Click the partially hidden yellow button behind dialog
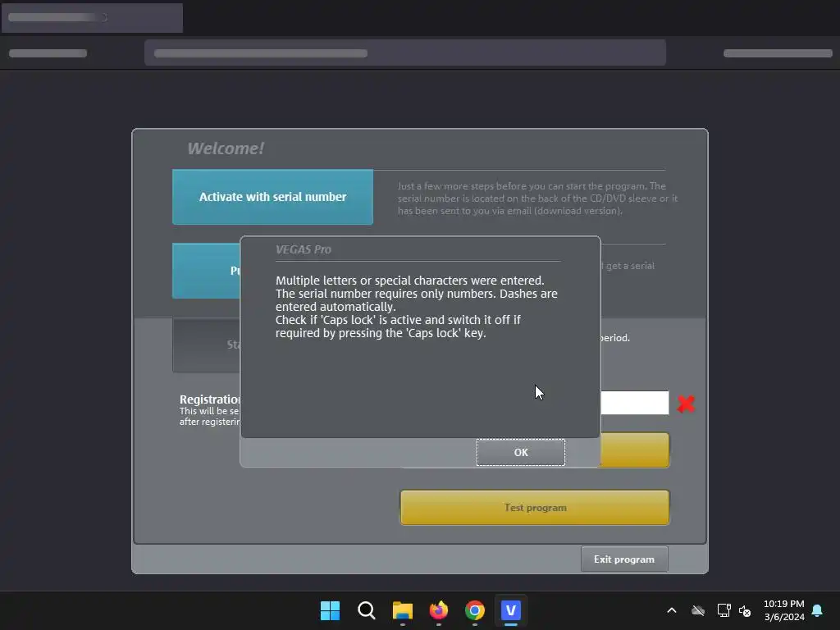 [635, 450]
